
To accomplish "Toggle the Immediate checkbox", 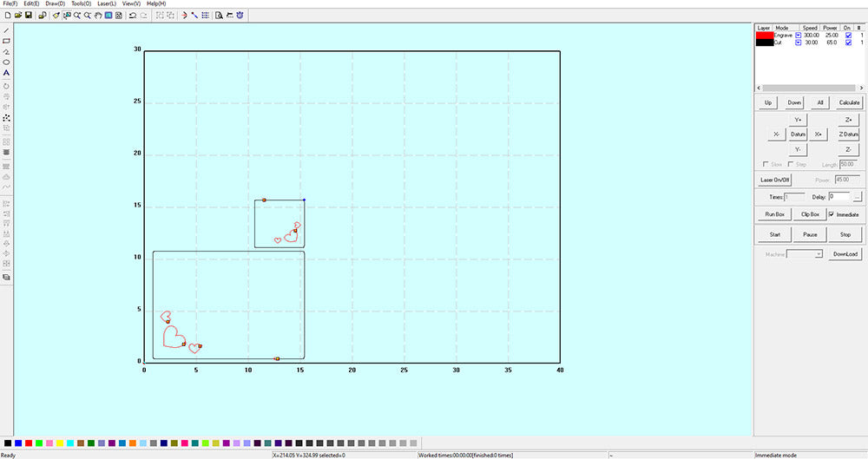I will pos(832,214).
